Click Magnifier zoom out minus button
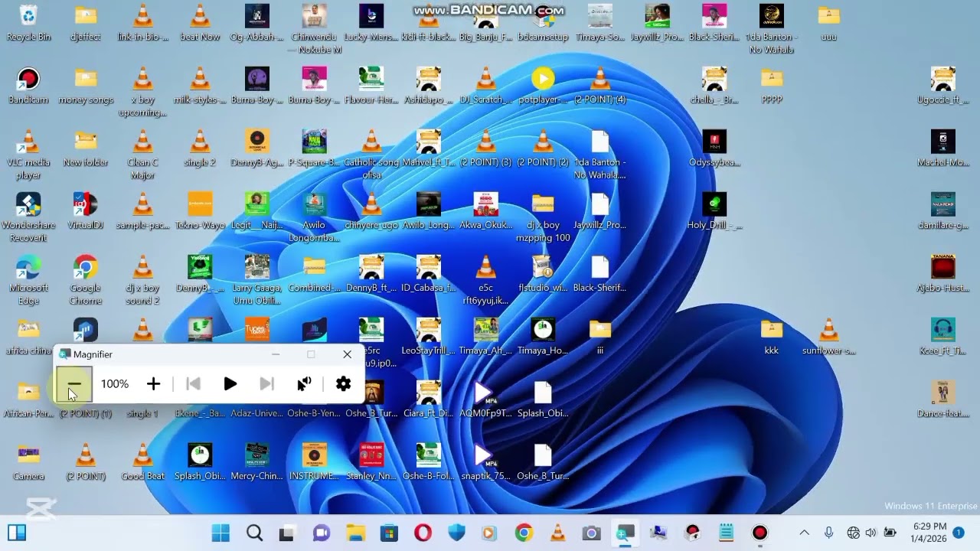Image resolution: width=980 pixels, height=551 pixels. tap(74, 384)
